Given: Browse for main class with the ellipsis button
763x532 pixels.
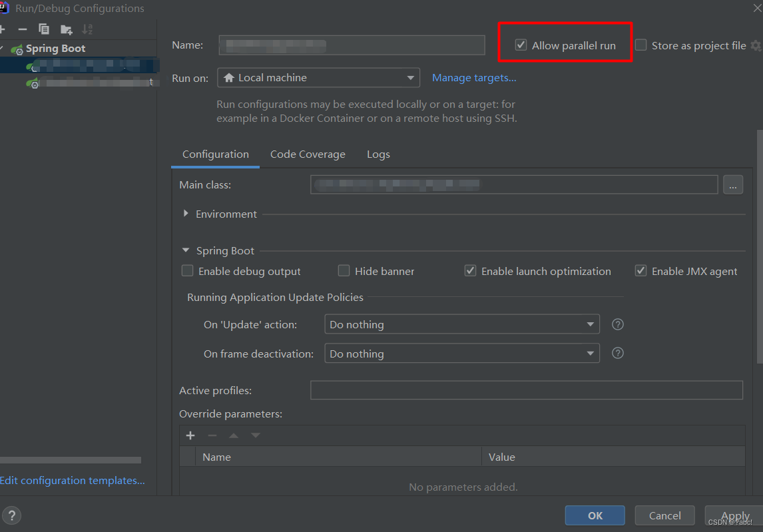Looking at the screenshot, I should point(733,185).
